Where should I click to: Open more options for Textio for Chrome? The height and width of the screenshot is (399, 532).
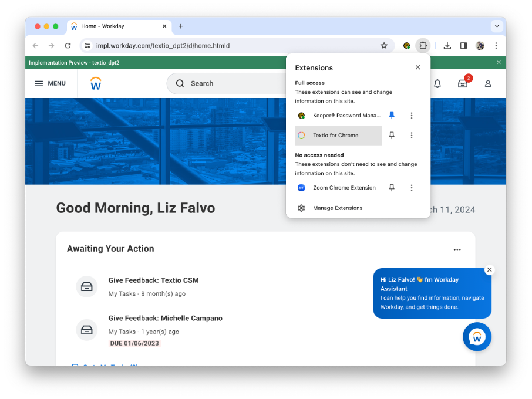(x=412, y=136)
